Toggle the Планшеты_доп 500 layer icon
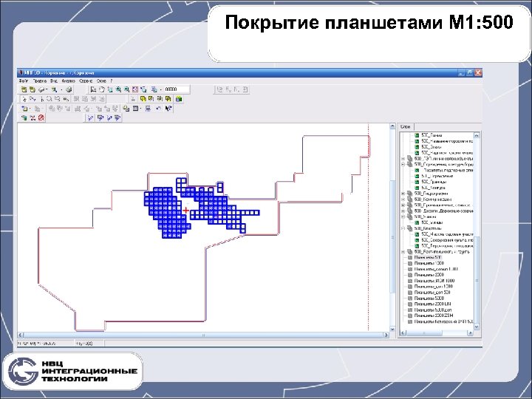Screen dimensions: 532x399 [x=409, y=292]
